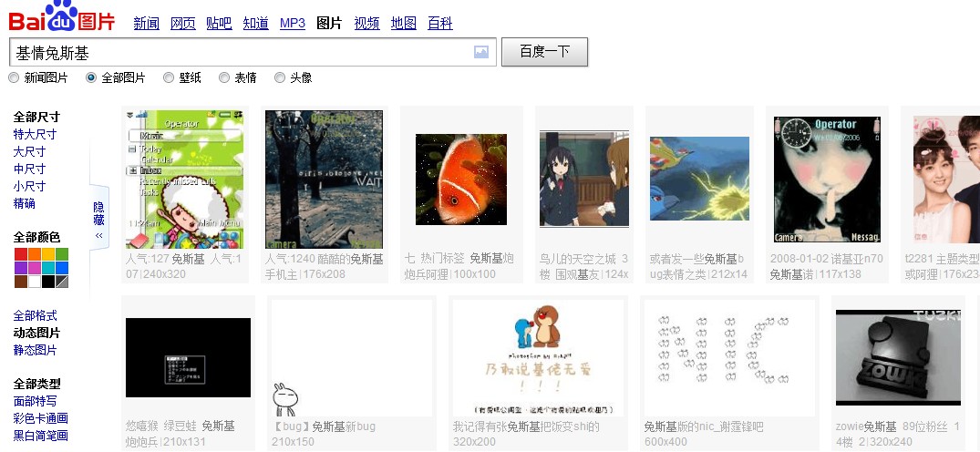The width and height of the screenshot is (980, 452).
Task: Select the 头像 radio button
Action: click(279, 77)
